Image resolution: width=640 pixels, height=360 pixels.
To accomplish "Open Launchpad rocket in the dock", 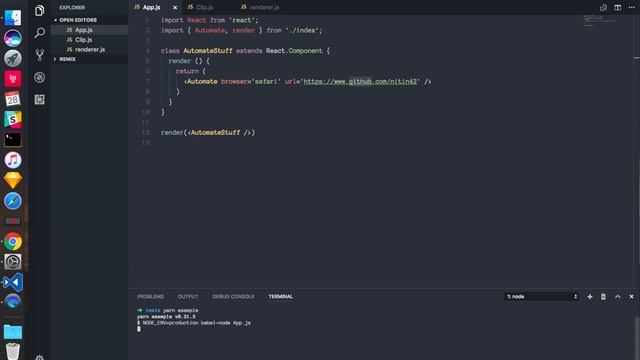I will tap(13, 58).
